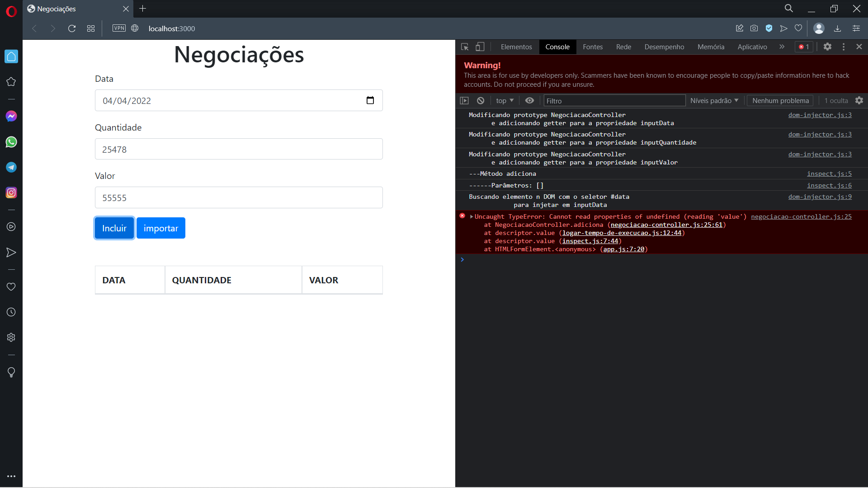Click the filter input field in console

[614, 100]
